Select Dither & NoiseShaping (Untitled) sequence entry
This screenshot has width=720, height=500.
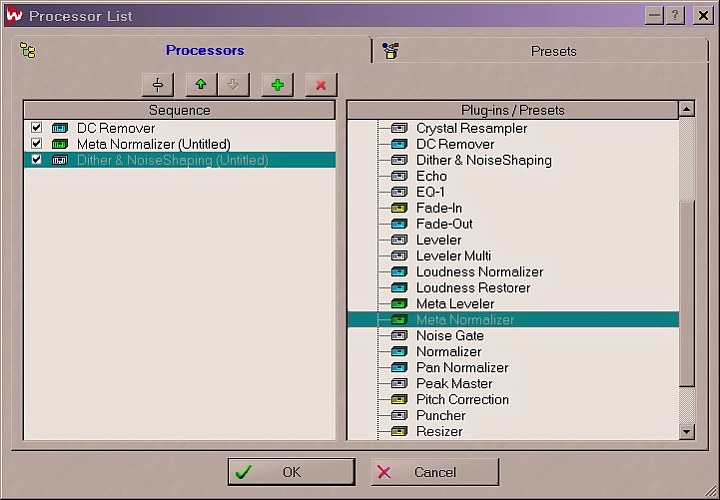click(x=180, y=160)
